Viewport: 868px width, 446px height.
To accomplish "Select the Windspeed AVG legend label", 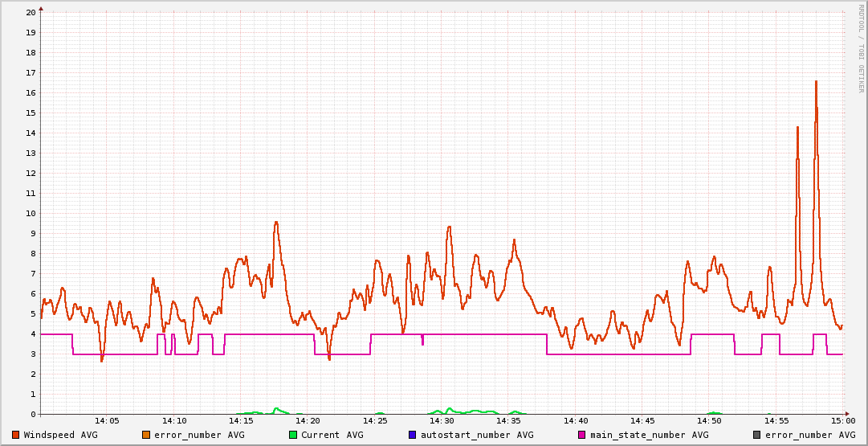I will (x=60, y=435).
